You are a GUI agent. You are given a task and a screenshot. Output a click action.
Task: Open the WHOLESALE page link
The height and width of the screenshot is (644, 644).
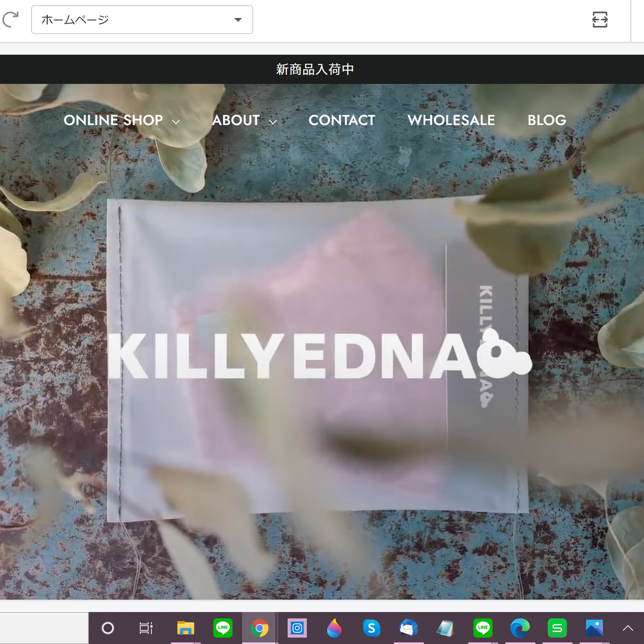coord(451,121)
